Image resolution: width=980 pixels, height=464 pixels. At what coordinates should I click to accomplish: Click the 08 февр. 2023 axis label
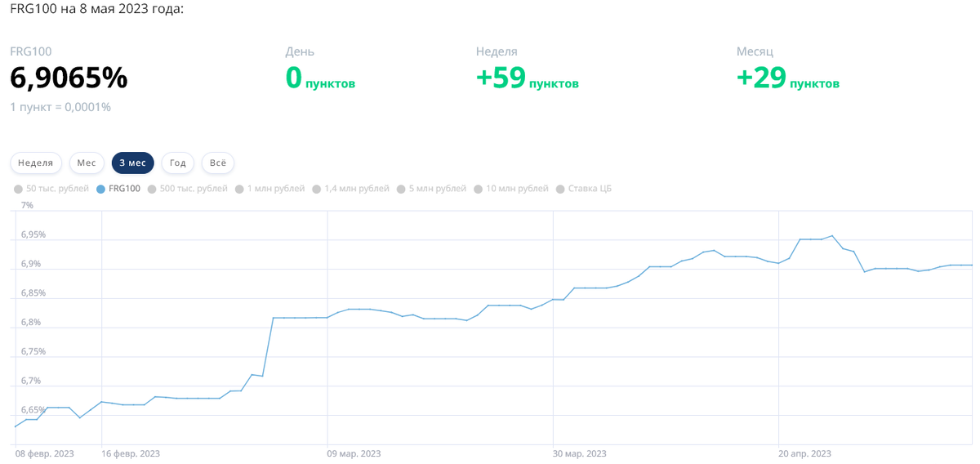click(44, 453)
